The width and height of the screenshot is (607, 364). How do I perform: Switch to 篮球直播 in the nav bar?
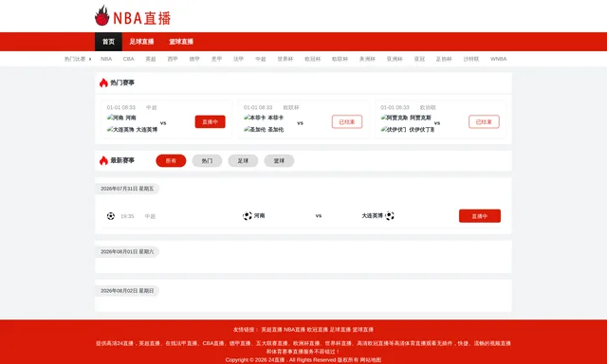(181, 42)
